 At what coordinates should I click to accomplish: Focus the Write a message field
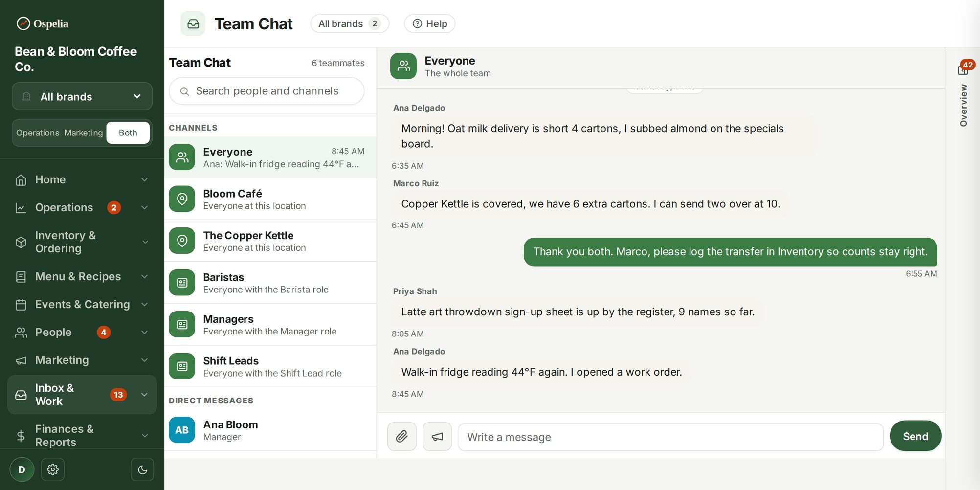tap(670, 437)
